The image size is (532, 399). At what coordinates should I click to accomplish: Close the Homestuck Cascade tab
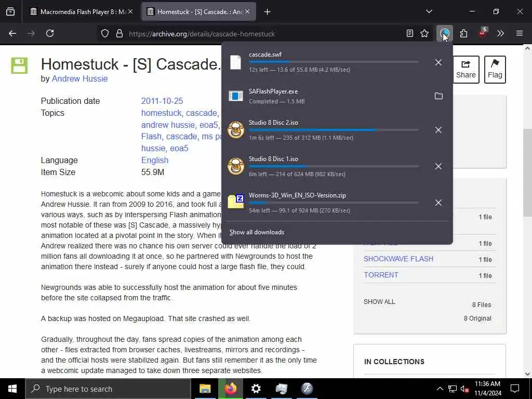(x=247, y=12)
